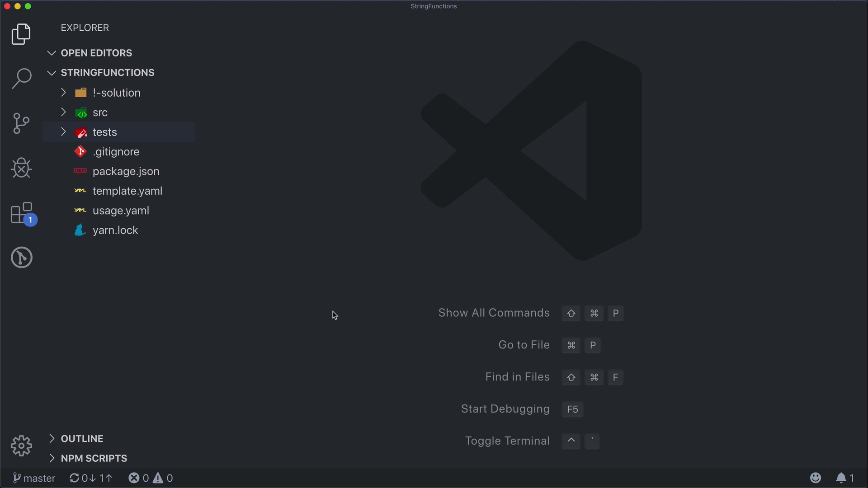
Task: Click the master branch in status bar
Action: [x=34, y=478]
